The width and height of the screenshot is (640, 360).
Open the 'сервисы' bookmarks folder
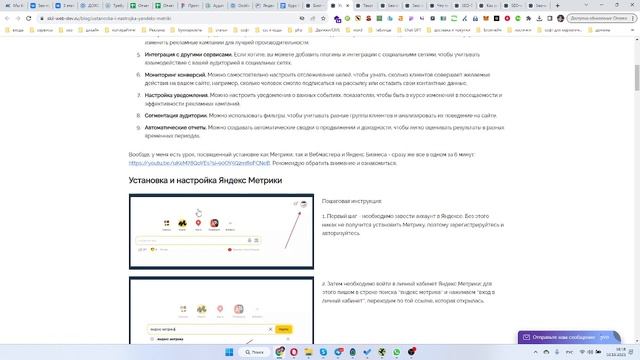41,30
